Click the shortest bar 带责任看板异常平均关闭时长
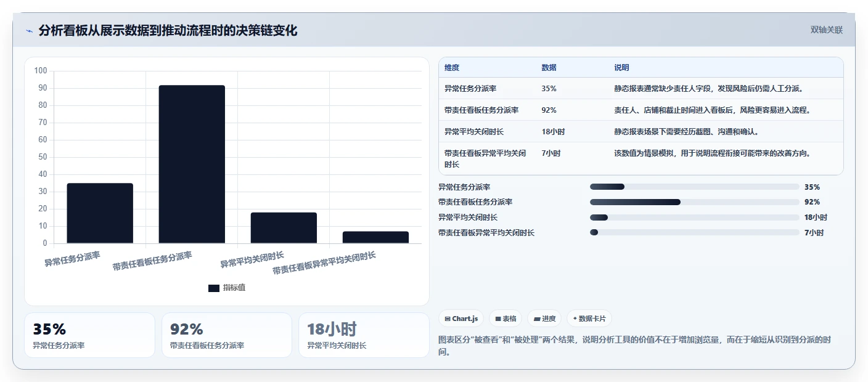 click(375, 237)
